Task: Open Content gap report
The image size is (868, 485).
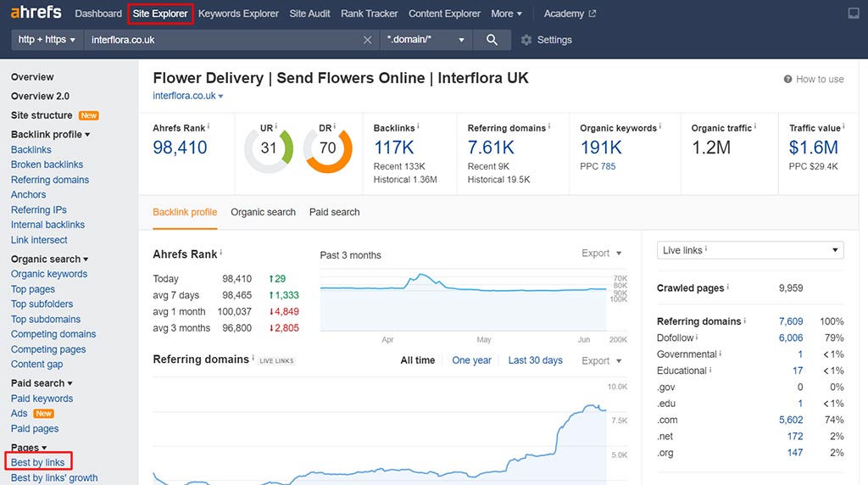Action: 36,364
